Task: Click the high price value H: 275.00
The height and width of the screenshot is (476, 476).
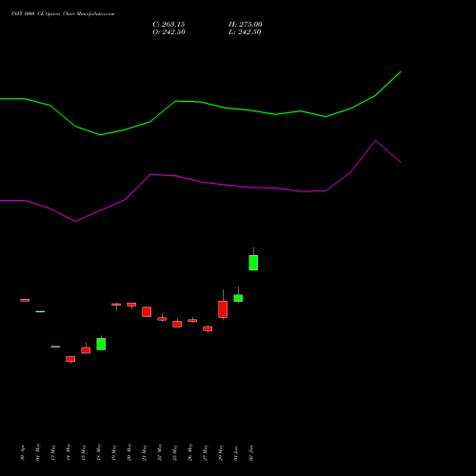Action: [246, 25]
